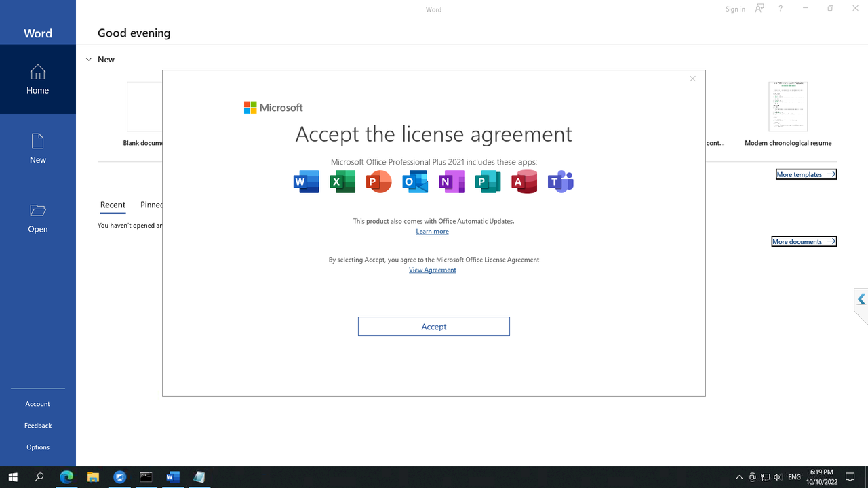
Task: Open the clock and date flyout
Action: point(822,477)
